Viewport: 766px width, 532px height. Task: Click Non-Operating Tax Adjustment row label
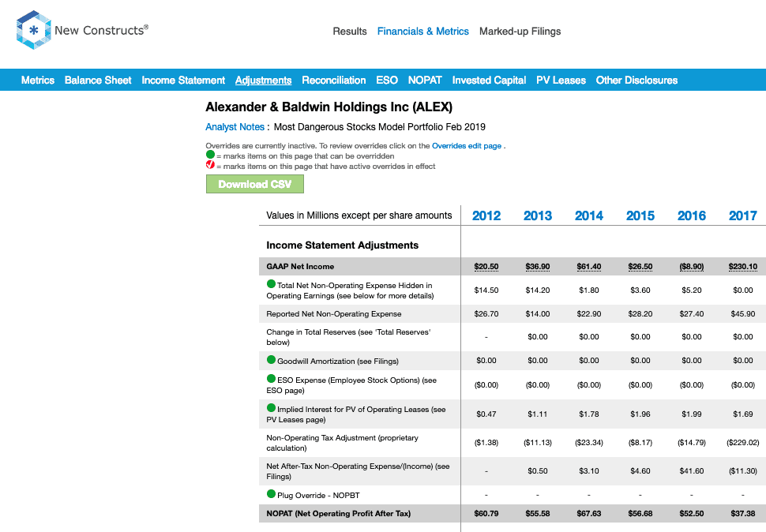[x=342, y=443]
